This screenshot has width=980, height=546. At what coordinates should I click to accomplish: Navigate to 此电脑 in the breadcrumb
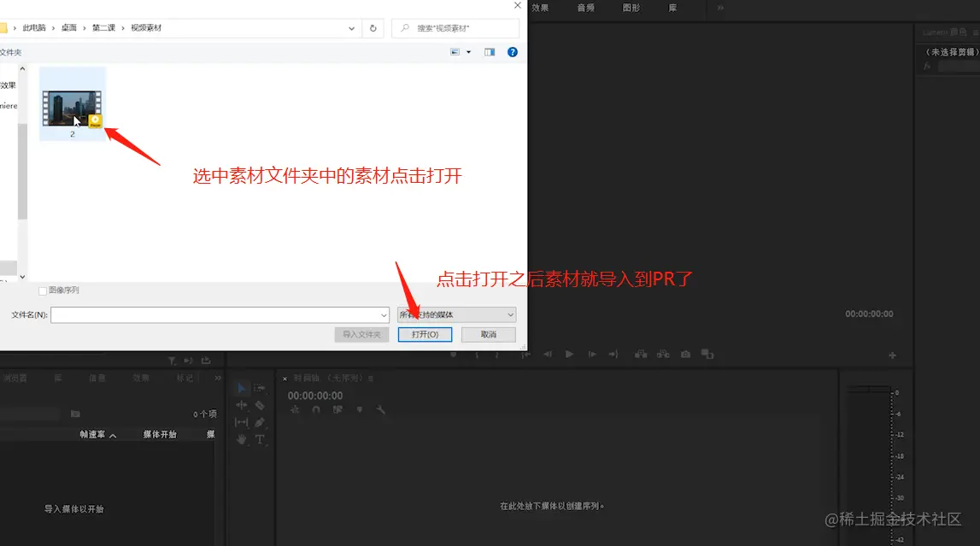(x=34, y=28)
